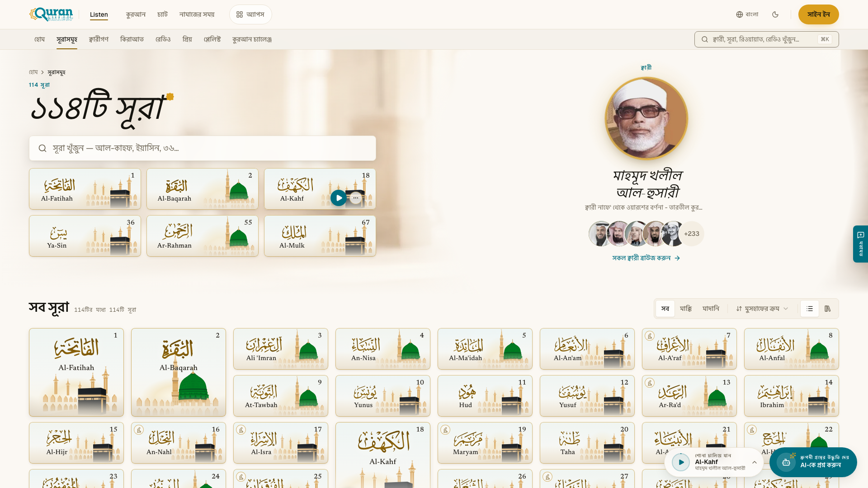Switch to shelf view icon
This screenshot has width=868, height=488.
click(828, 309)
